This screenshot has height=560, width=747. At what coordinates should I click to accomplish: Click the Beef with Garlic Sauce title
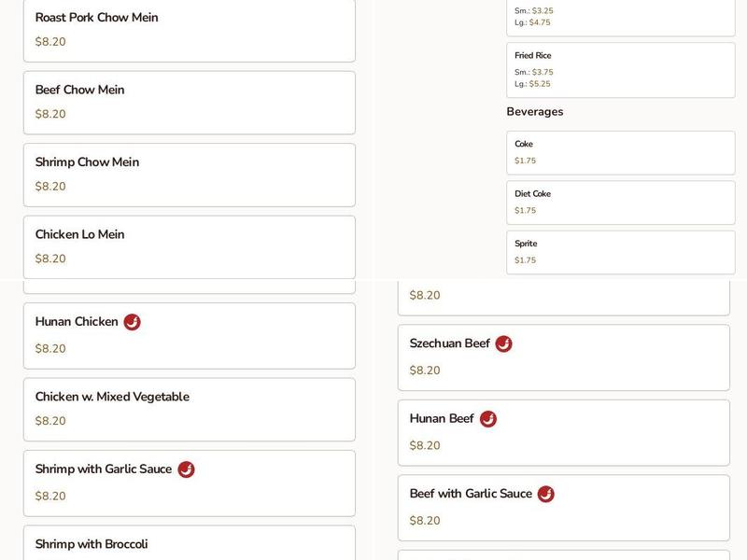click(471, 494)
